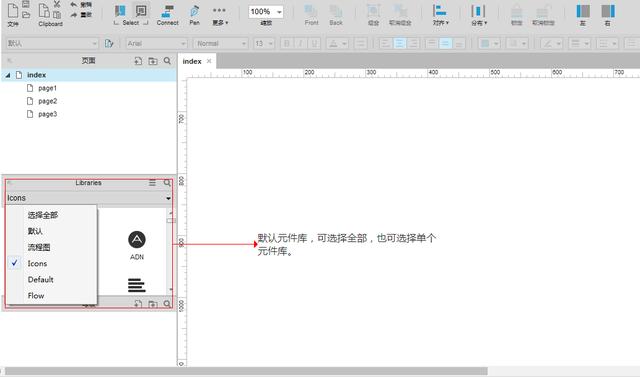Open the line width dropdown
The height and width of the screenshot is (377, 640).
tap(579, 43)
